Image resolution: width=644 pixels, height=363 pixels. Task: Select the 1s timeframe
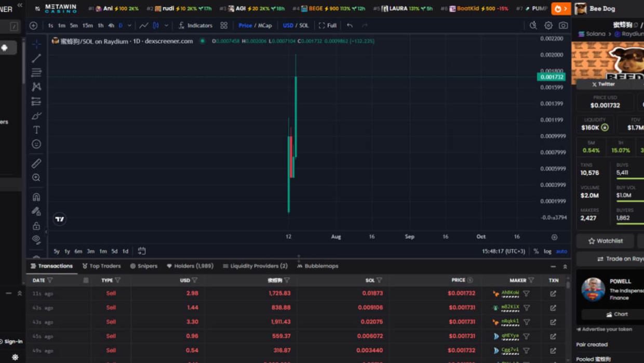pyautogui.click(x=50, y=25)
